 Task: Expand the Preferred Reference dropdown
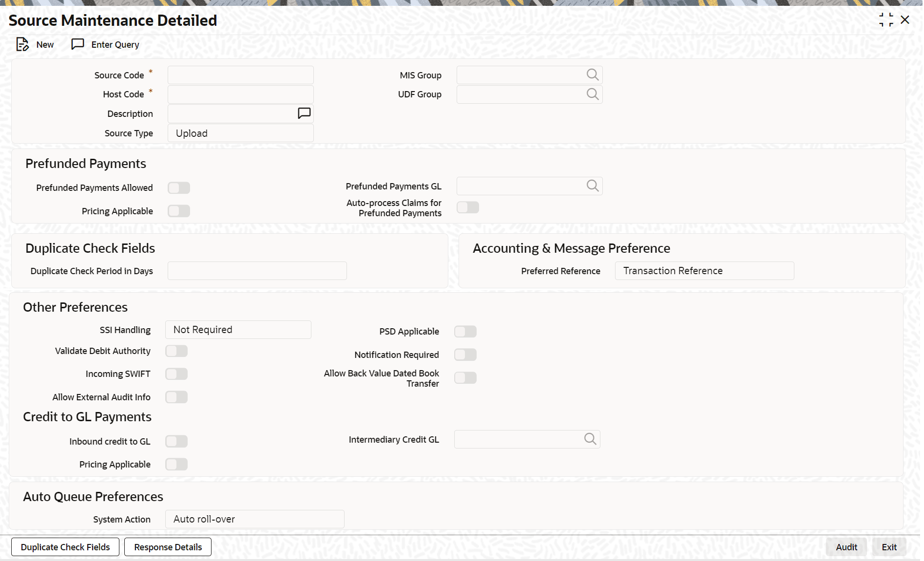point(704,271)
